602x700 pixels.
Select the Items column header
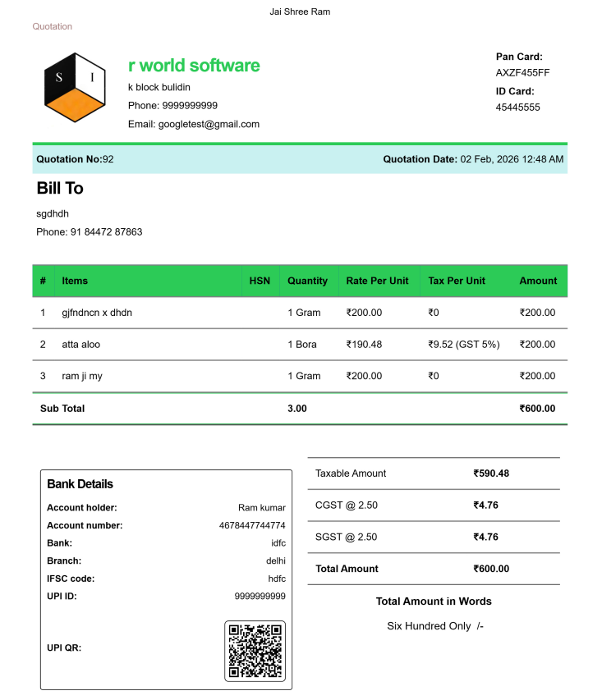[75, 281]
